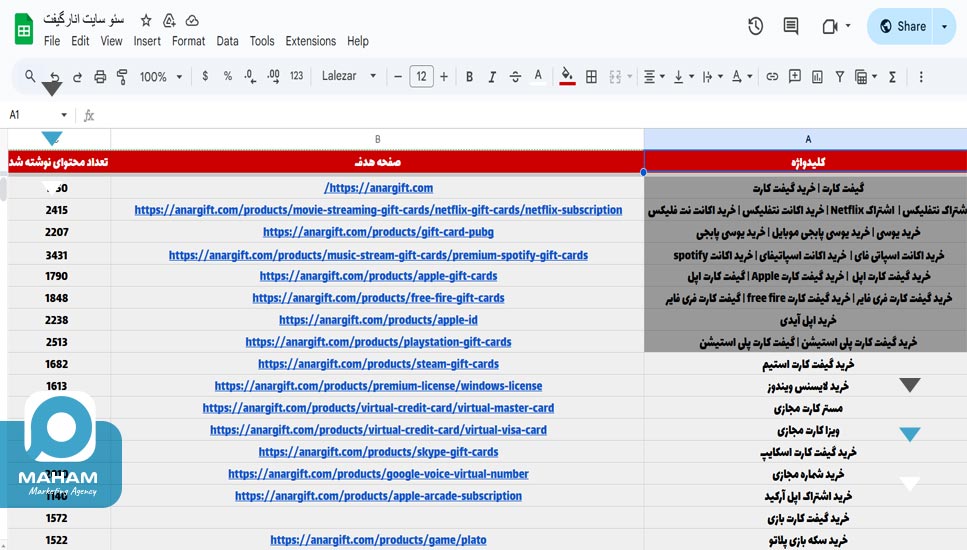Open the netflix-subscription product link

pyautogui.click(x=378, y=210)
